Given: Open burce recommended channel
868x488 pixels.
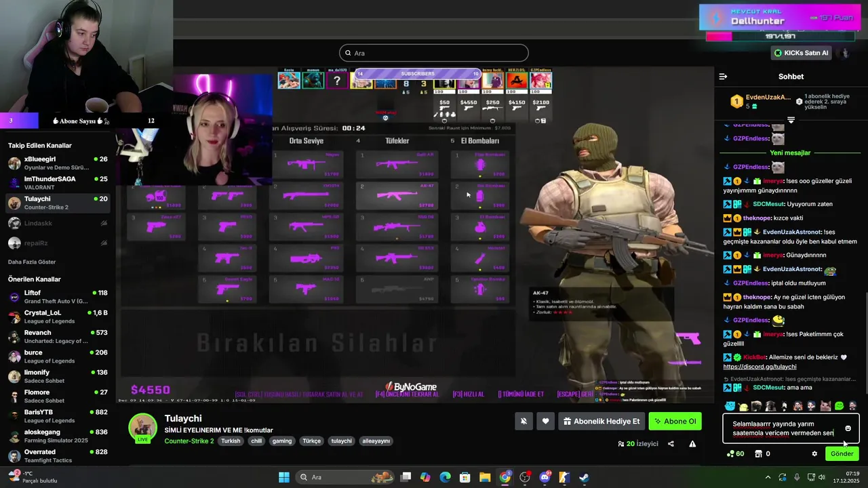Looking at the screenshot, I should pos(58,357).
